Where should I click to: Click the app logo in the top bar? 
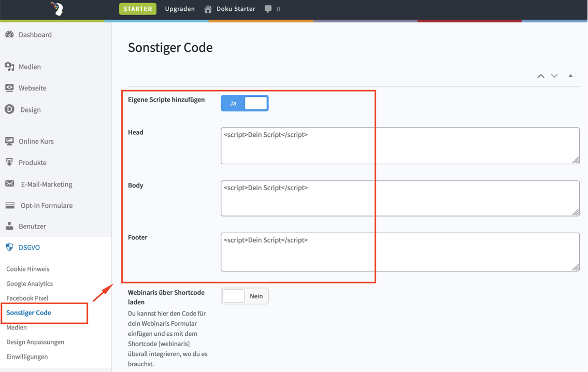point(57,9)
